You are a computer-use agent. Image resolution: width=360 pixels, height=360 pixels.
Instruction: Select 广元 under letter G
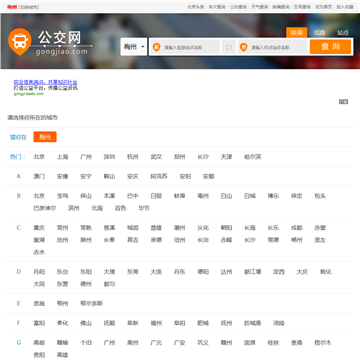(x=156, y=343)
